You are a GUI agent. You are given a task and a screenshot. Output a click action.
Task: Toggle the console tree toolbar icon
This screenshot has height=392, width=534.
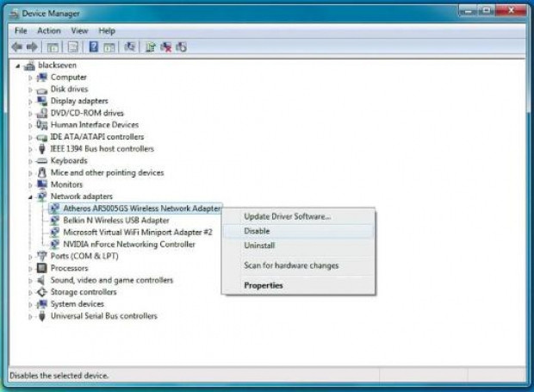tap(53, 47)
